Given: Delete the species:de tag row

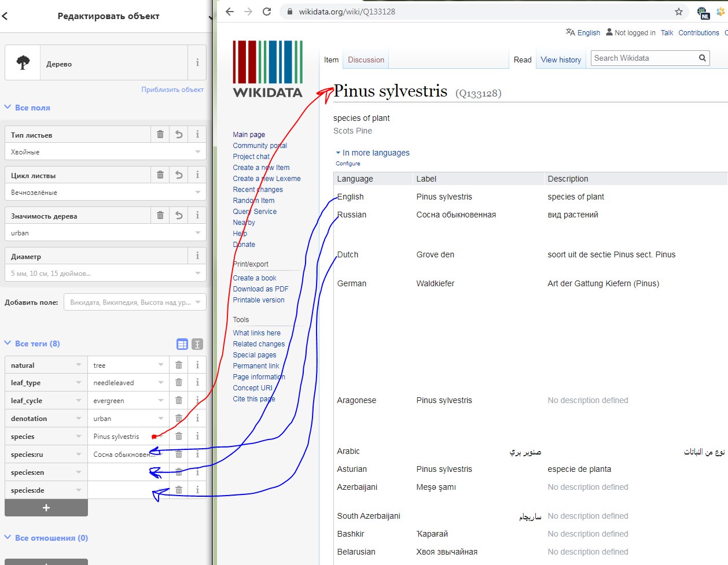Looking at the screenshot, I should 179,490.
